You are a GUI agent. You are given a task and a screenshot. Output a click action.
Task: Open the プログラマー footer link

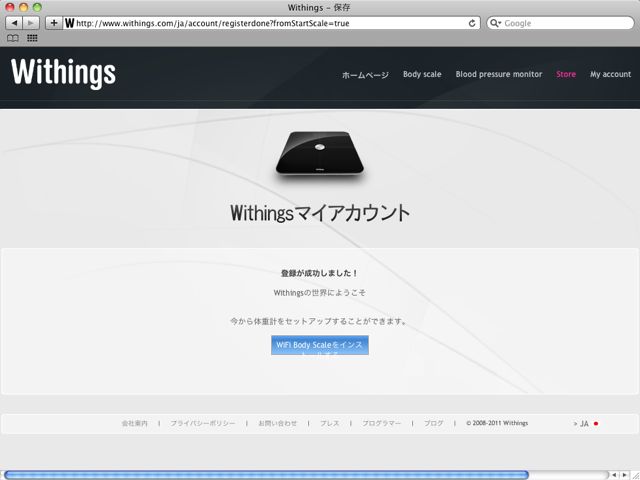[382, 423]
